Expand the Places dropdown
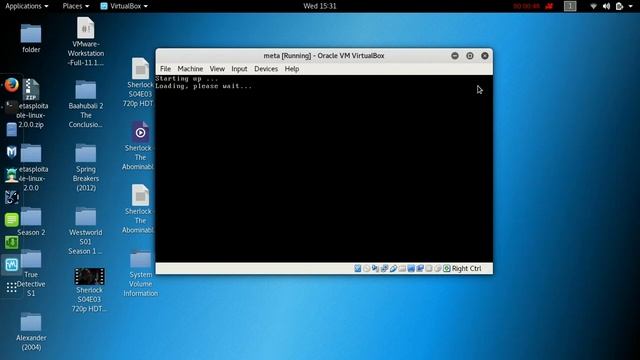 pyautogui.click(x=76, y=6)
